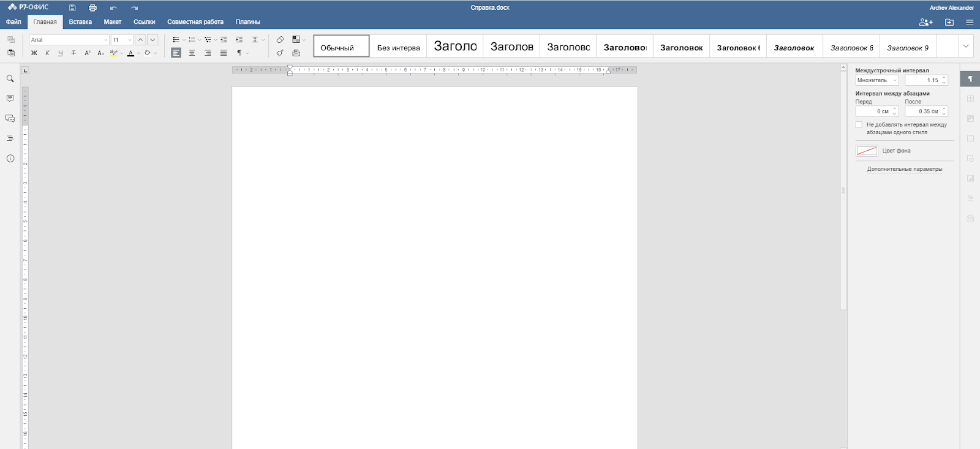This screenshot has width=980, height=449.
Task: Click the clear style eraser icon
Action: 280,40
